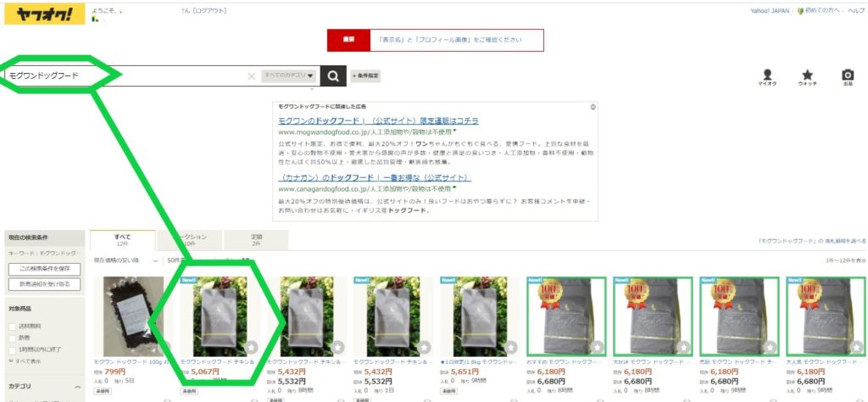Click info icon on the advertisement box

pos(593,106)
